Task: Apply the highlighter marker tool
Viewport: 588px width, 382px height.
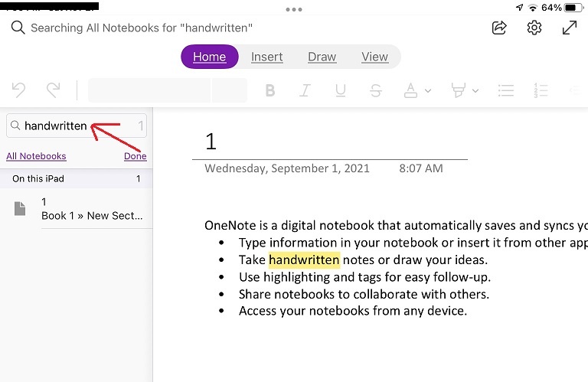Action: coord(459,90)
